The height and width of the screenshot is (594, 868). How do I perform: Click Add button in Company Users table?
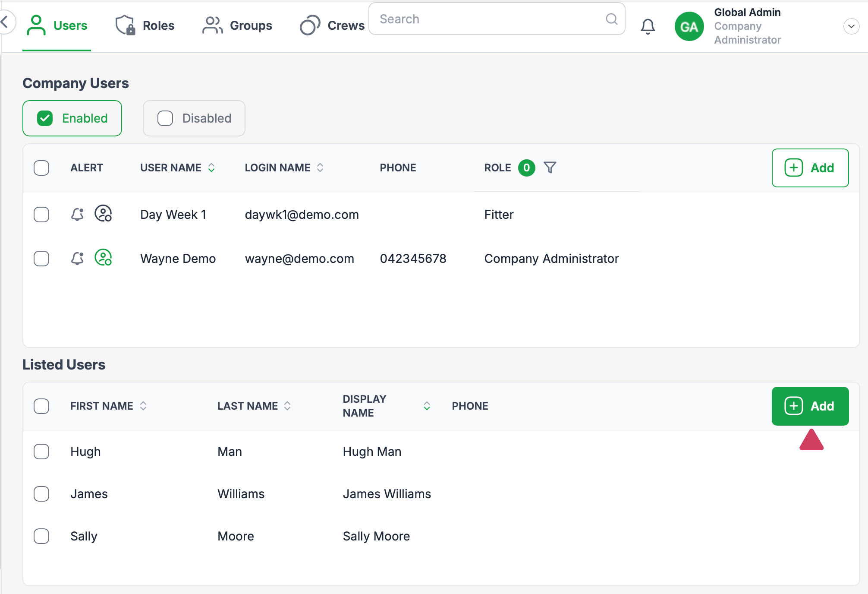810,167
